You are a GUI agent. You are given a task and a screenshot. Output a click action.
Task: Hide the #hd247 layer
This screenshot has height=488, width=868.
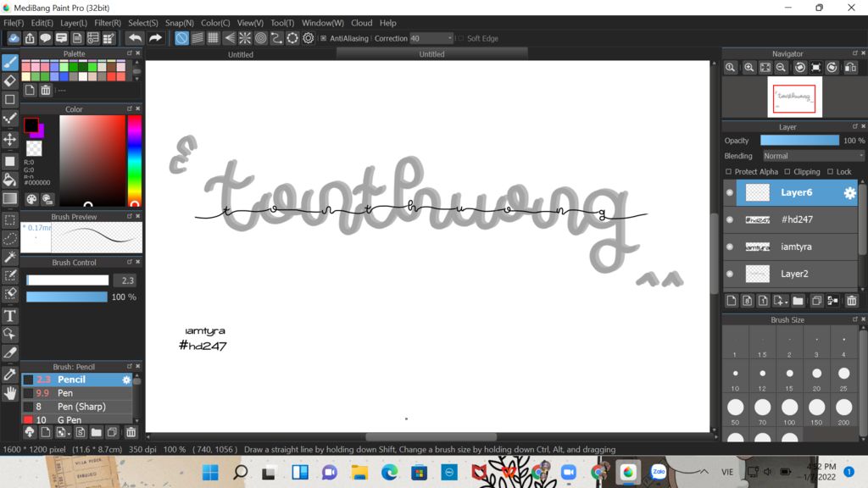730,219
